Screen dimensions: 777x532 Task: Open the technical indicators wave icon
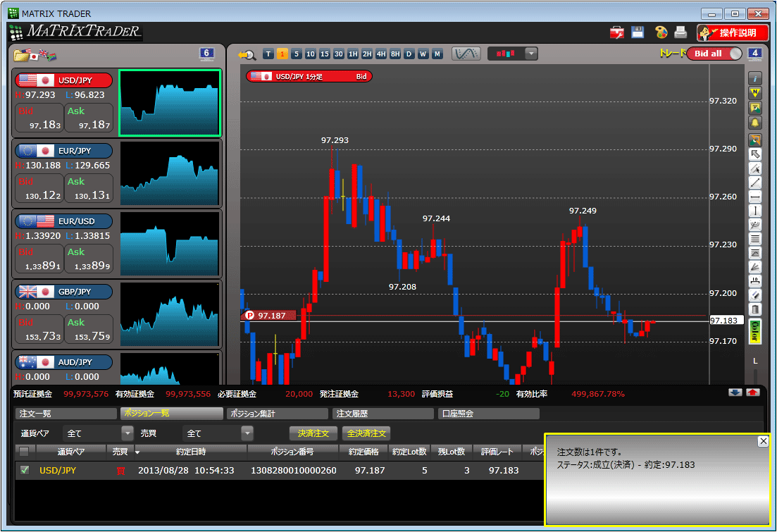[x=466, y=54]
